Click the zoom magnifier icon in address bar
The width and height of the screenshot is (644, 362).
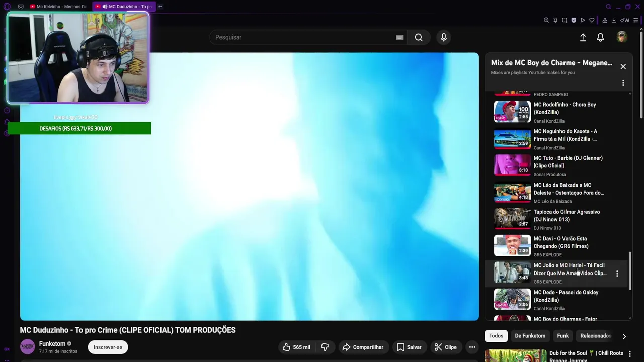(546, 20)
